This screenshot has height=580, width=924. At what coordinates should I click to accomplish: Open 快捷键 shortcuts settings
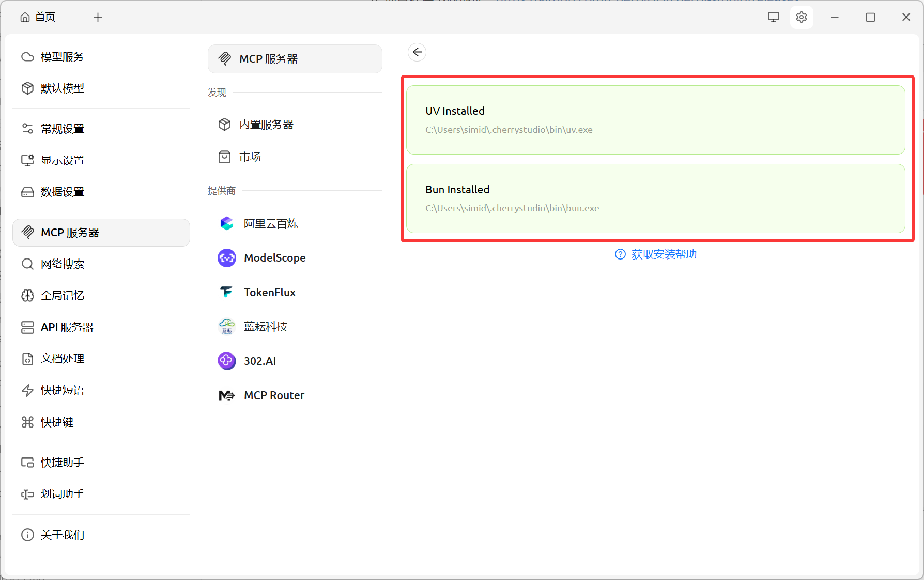(57, 422)
